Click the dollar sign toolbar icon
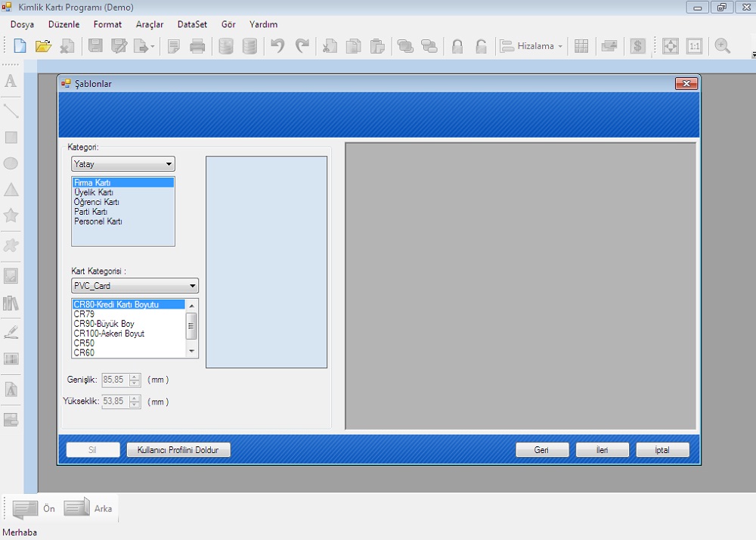Screen dimensions: 756x540 [637, 46]
